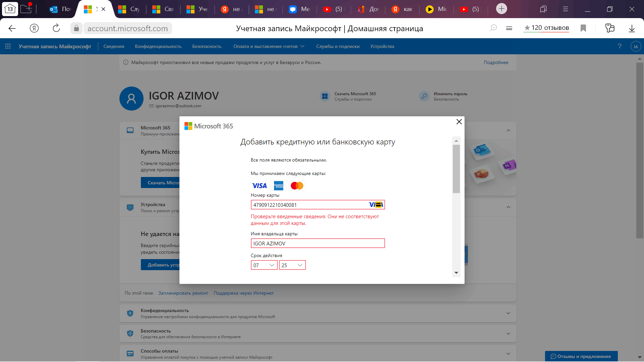The image size is (644, 362).
Task: Close the Microsoft 365 card dialog
Action: pos(459,122)
